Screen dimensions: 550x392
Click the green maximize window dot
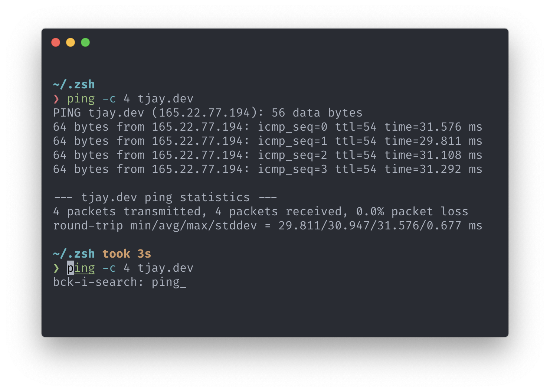[x=85, y=42]
